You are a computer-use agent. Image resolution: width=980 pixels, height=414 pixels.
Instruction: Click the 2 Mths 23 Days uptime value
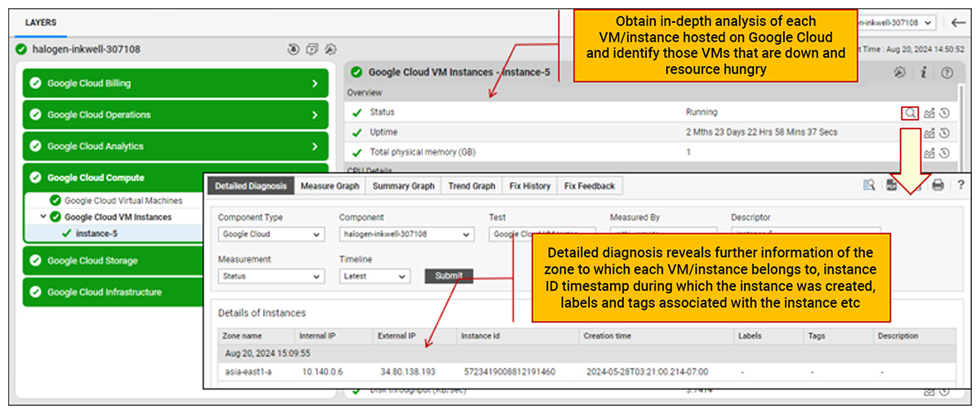coord(762,132)
